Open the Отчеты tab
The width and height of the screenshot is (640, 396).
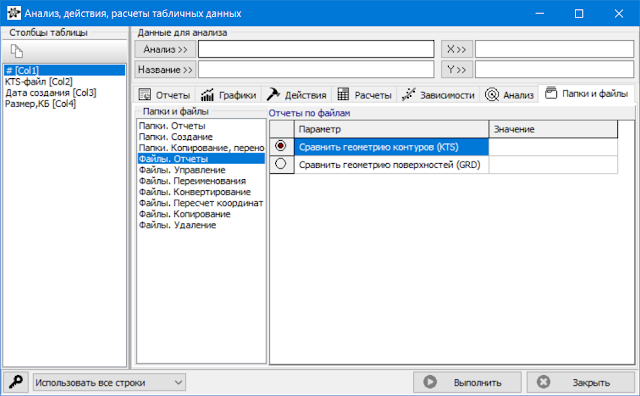(164, 95)
